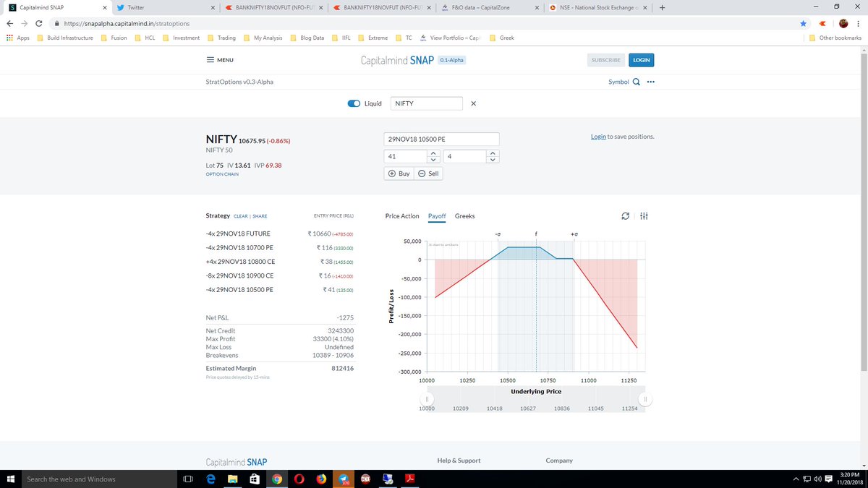
Task: Switch to Chrome in taskbar
Action: 277,479
